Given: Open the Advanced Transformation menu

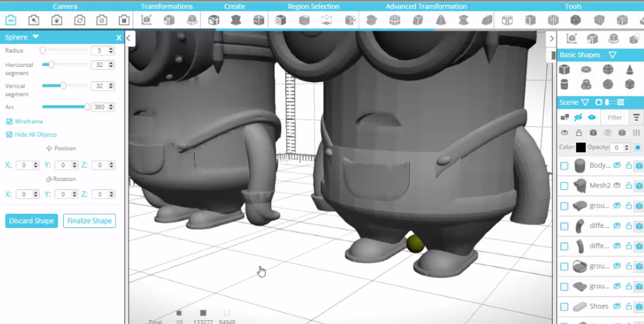Looking at the screenshot, I should [x=426, y=6].
